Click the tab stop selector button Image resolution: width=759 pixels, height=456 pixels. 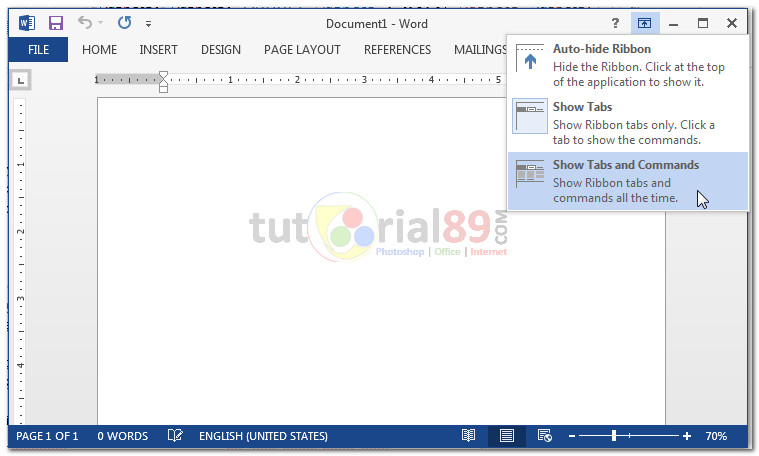click(x=20, y=80)
